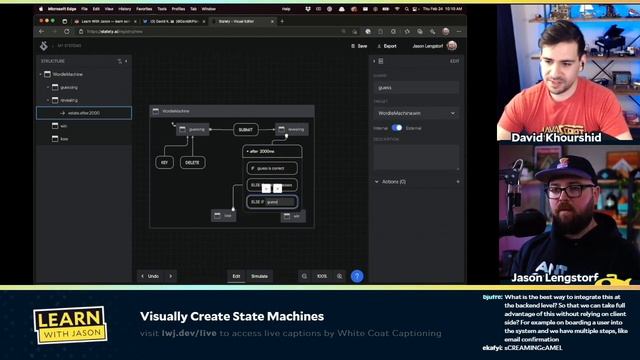Click the Edge profile avatar in the toolbar
The height and width of the screenshot is (360, 640).
[x=446, y=31]
